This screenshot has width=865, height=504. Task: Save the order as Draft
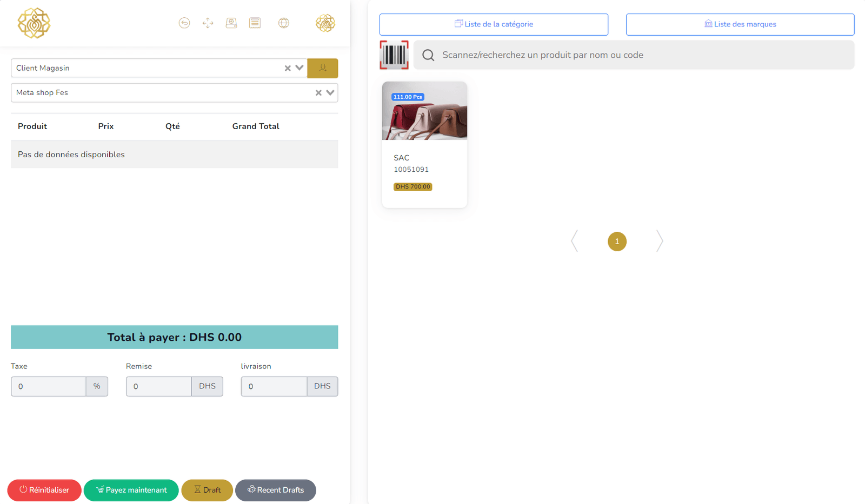(207, 490)
